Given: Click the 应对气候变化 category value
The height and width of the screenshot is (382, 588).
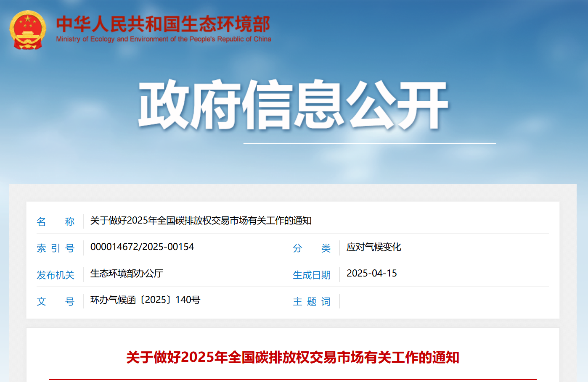Looking at the screenshot, I should [373, 247].
